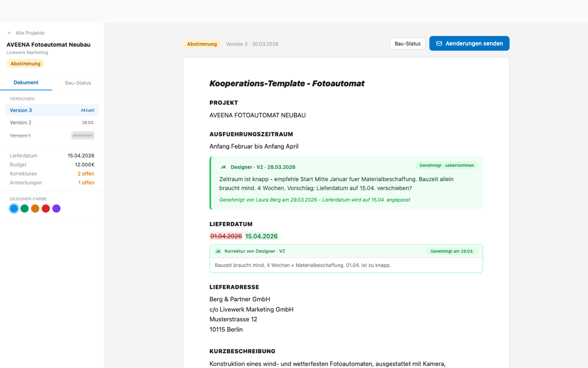Pick the green designer color swatch
Image resolution: width=588 pixels, height=368 pixels.
(24, 209)
